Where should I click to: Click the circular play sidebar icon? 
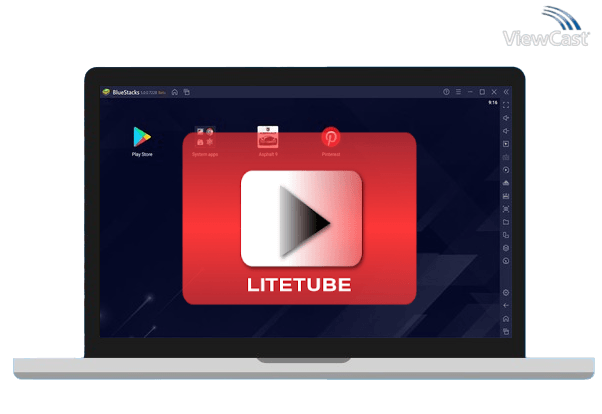pyautogui.click(x=506, y=170)
